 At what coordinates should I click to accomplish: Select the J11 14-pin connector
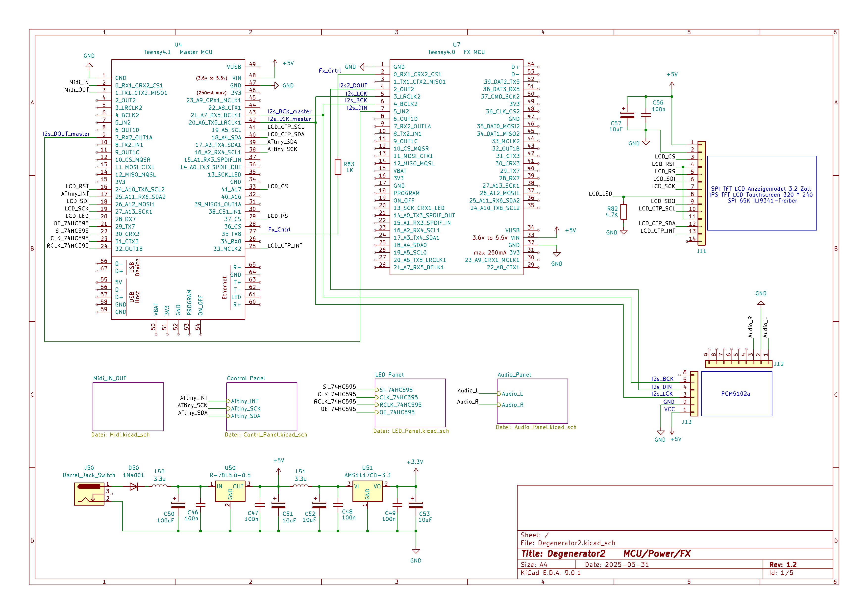pyautogui.click(x=701, y=193)
